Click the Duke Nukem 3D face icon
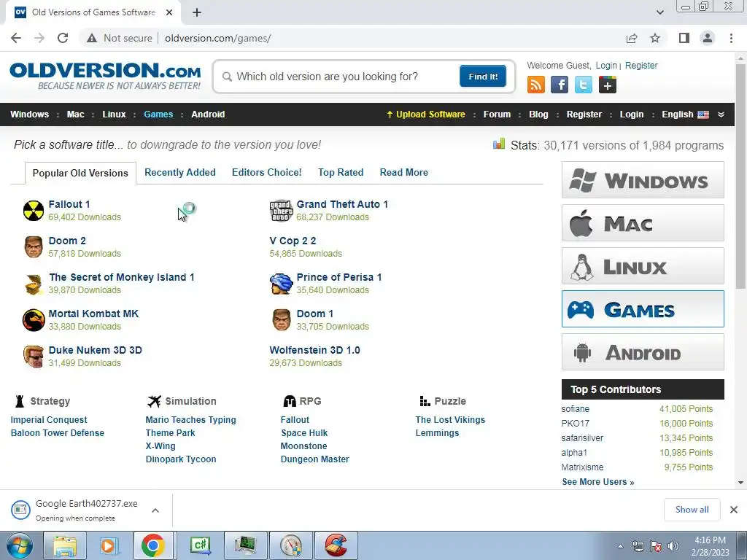This screenshot has height=560, width=747. (34, 357)
